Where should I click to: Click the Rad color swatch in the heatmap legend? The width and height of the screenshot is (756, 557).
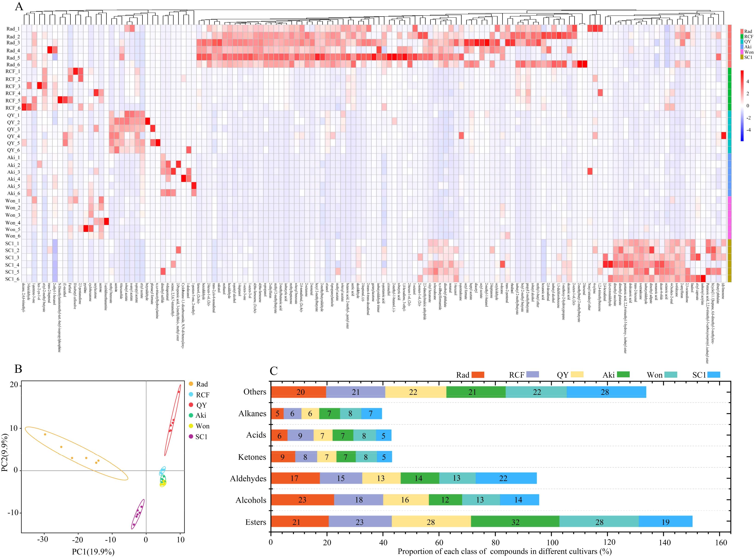pyautogui.click(x=742, y=31)
